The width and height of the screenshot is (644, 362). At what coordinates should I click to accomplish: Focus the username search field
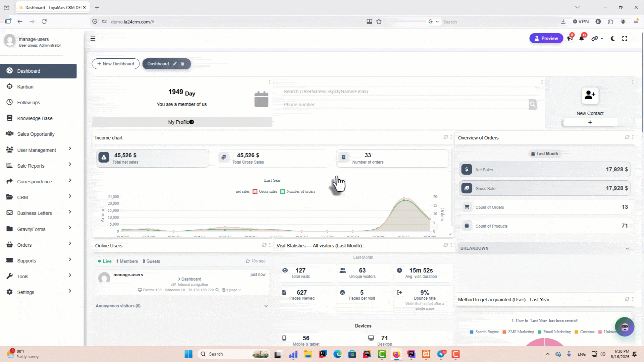click(409, 92)
